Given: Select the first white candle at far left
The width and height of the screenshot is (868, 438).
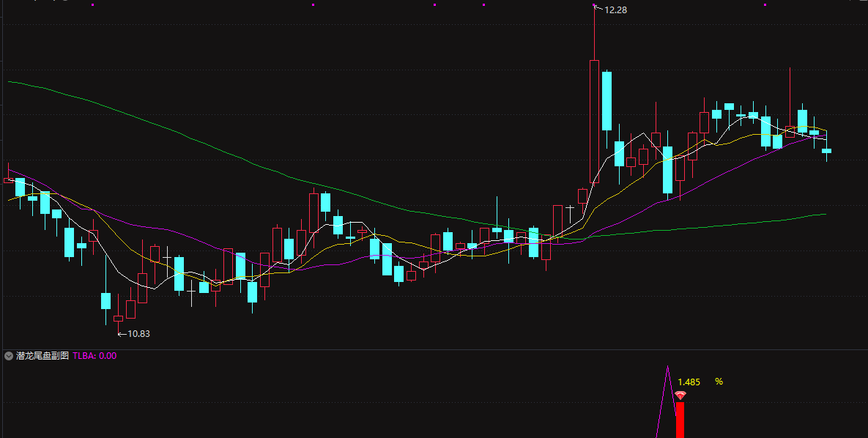Looking at the screenshot, I should click(8, 179).
